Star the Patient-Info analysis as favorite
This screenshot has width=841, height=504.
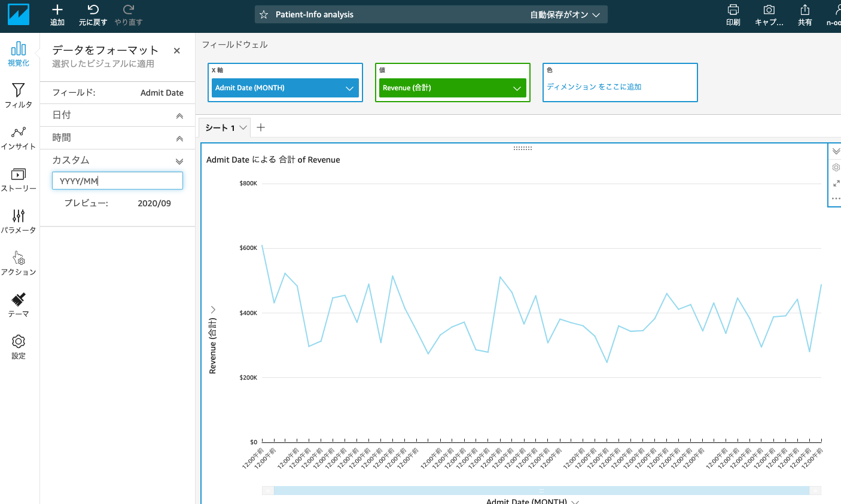pyautogui.click(x=264, y=14)
